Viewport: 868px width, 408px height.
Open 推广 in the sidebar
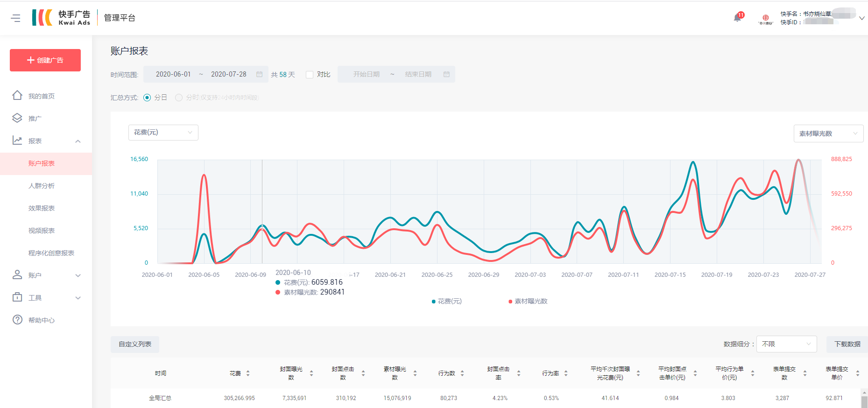click(x=35, y=119)
